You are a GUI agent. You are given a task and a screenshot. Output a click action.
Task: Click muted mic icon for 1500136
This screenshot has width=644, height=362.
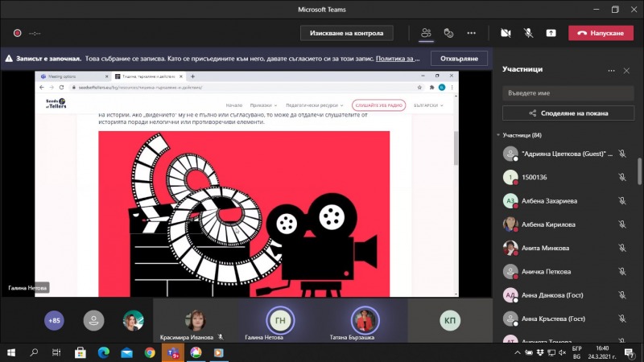click(622, 177)
